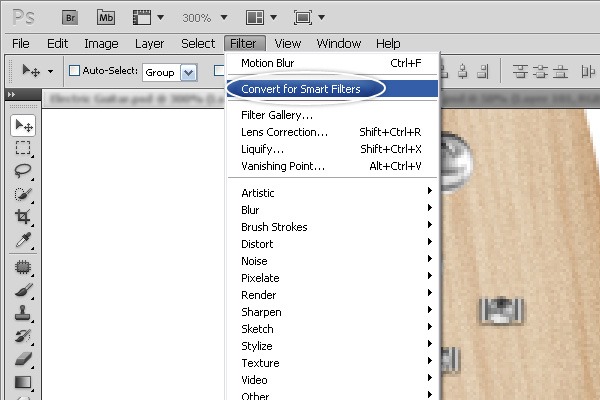Choose Lens Correction from Filter menu
The image size is (600, 400).
[x=332, y=132]
